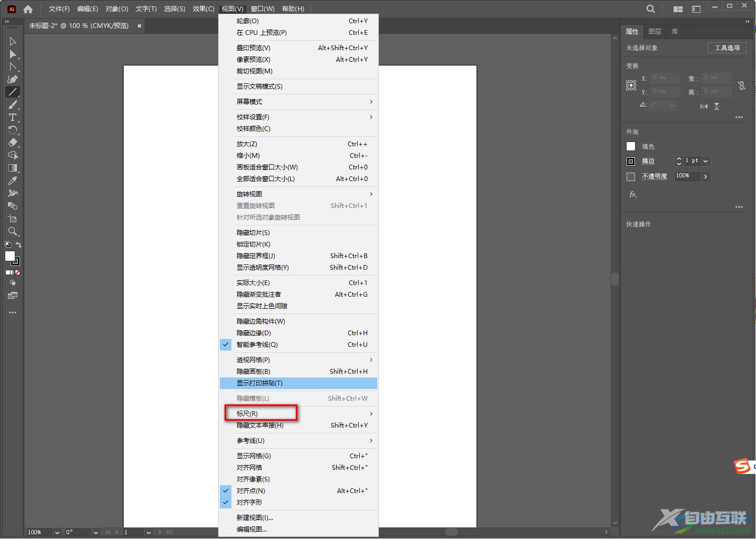Open the Object (对象) menu
Viewport: 756px width, 539px height.
tap(117, 9)
